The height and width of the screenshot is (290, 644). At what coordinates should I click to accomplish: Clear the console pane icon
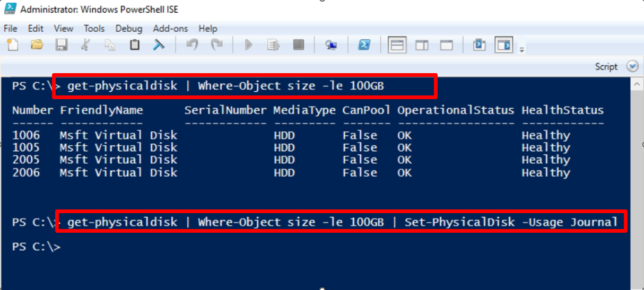tap(159, 45)
